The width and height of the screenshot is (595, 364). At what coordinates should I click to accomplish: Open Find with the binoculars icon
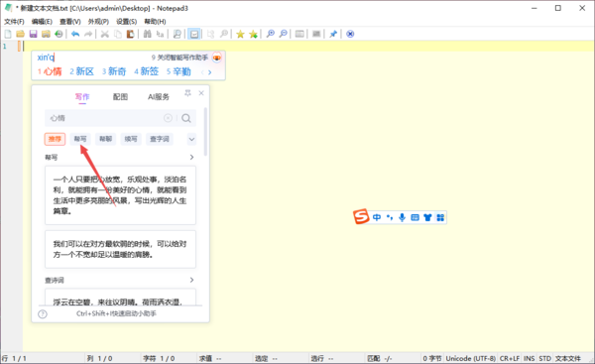(x=147, y=34)
